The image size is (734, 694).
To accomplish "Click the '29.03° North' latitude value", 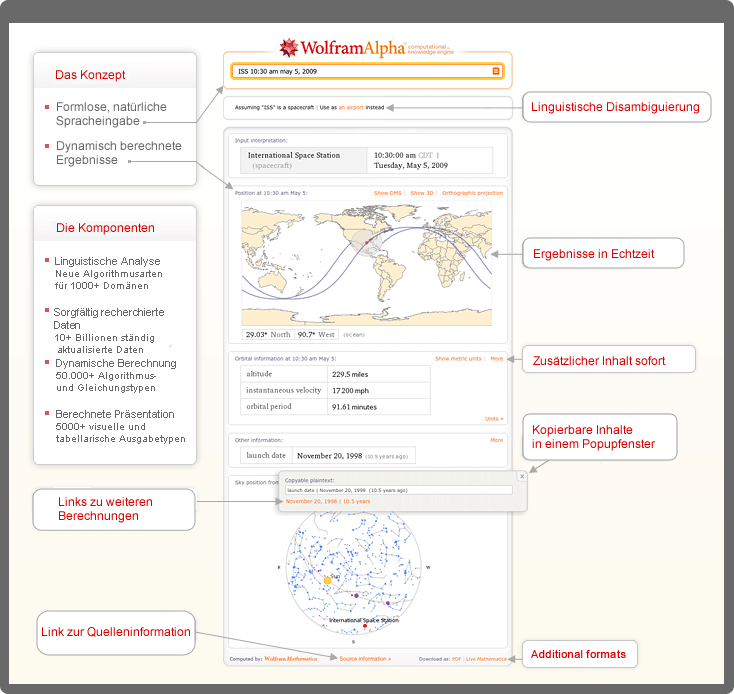I will [x=268, y=335].
